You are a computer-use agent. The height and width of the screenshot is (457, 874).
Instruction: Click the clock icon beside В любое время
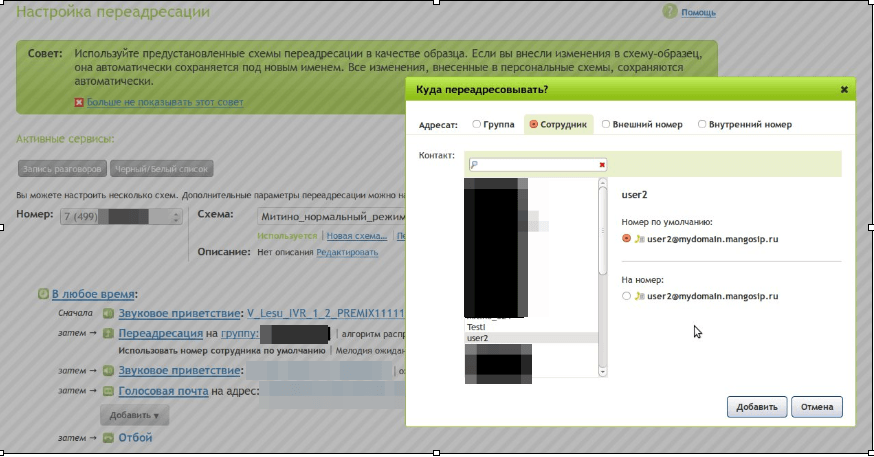pos(43,294)
